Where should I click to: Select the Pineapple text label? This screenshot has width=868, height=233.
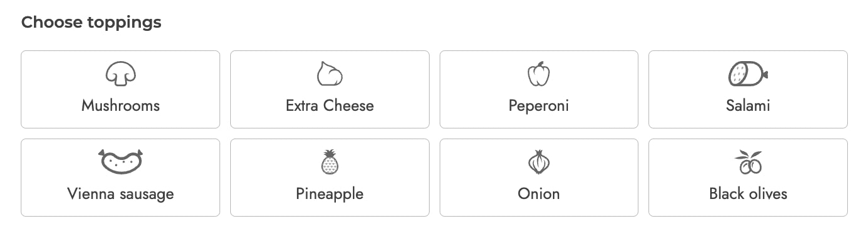[x=330, y=193]
